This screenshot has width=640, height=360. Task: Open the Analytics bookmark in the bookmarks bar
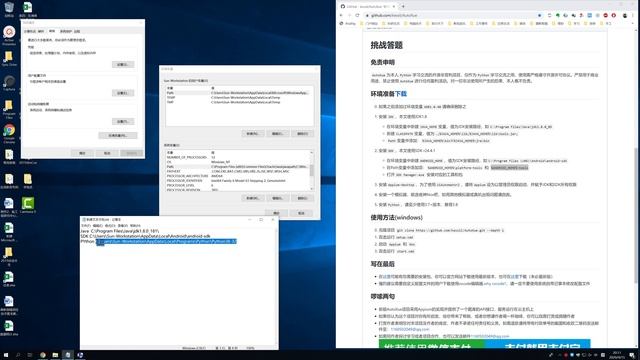(348, 24)
